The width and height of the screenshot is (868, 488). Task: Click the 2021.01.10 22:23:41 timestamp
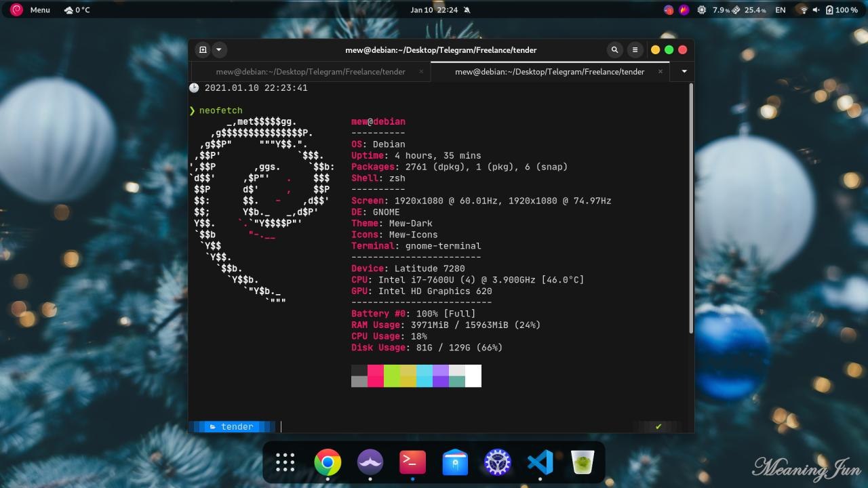[x=256, y=88]
